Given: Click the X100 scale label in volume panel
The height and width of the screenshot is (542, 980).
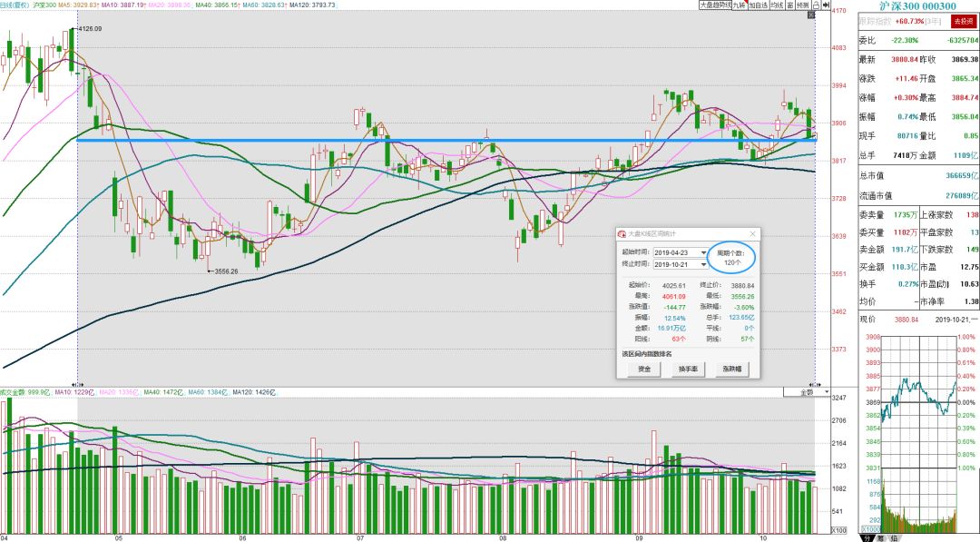Looking at the screenshot, I should (x=838, y=530).
